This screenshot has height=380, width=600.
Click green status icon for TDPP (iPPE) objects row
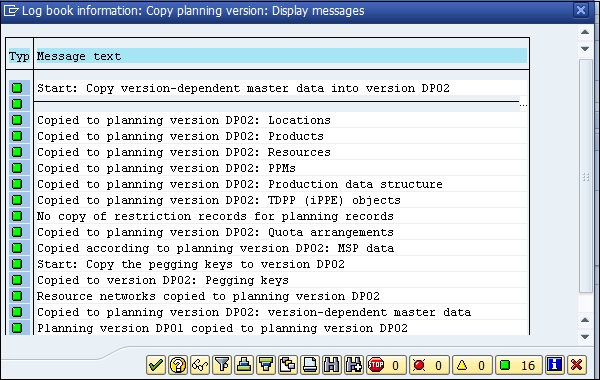pos(17,200)
